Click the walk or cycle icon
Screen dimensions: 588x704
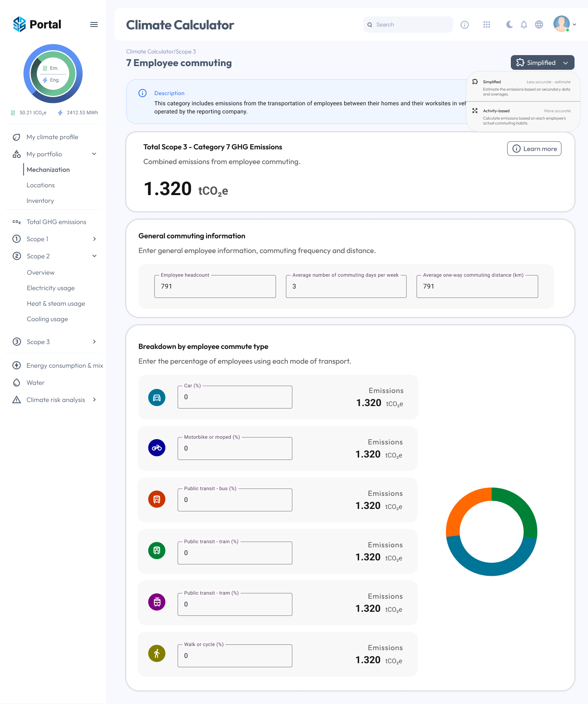point(157,654)
